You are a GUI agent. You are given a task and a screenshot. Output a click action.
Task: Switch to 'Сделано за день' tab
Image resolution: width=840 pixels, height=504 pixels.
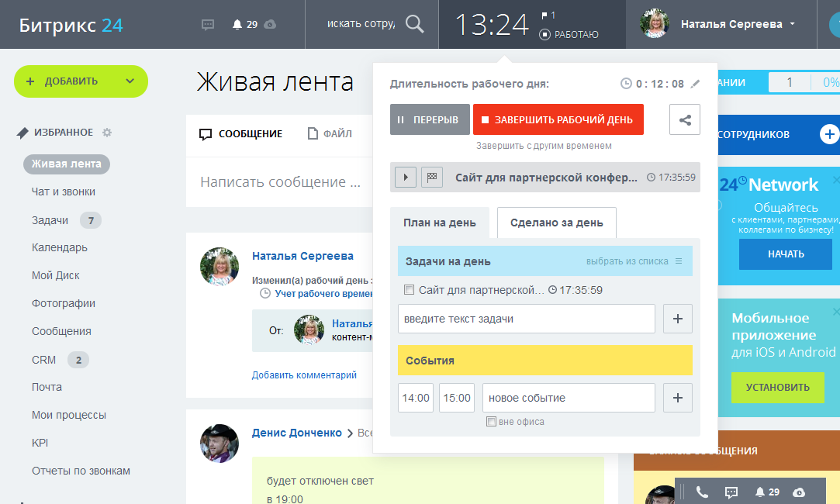point(556,223)
